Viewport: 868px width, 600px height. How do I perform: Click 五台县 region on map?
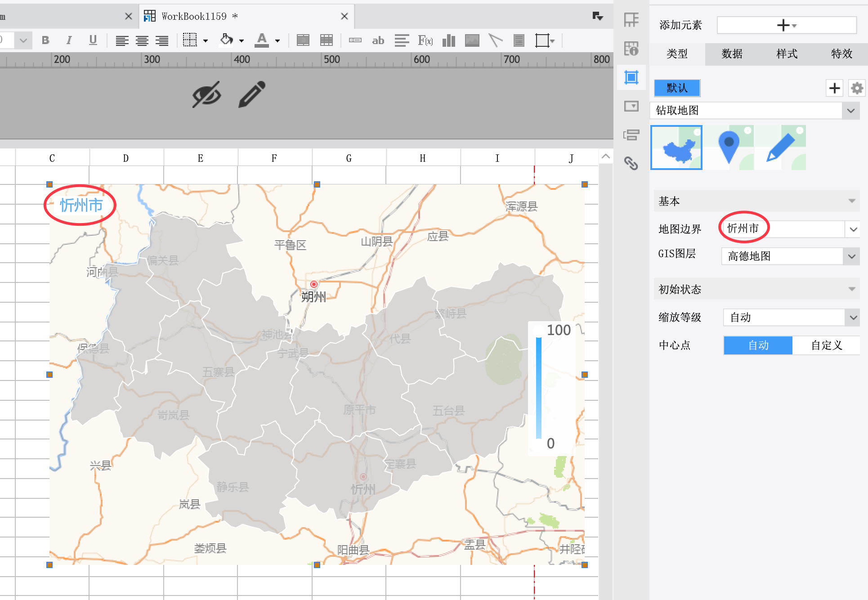click(x=448, y=411)
